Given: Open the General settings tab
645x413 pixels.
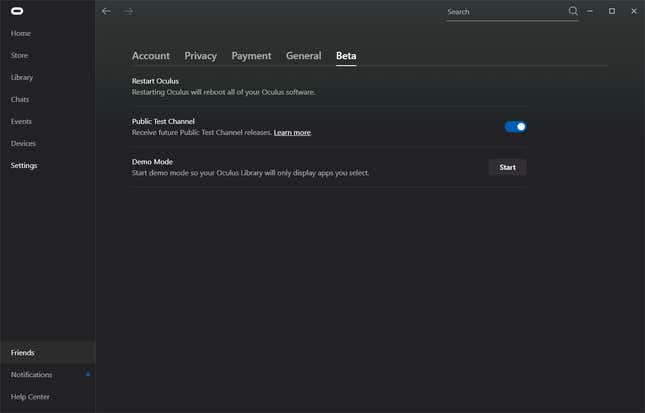Looking at the screenshot, I should [304, 56].
